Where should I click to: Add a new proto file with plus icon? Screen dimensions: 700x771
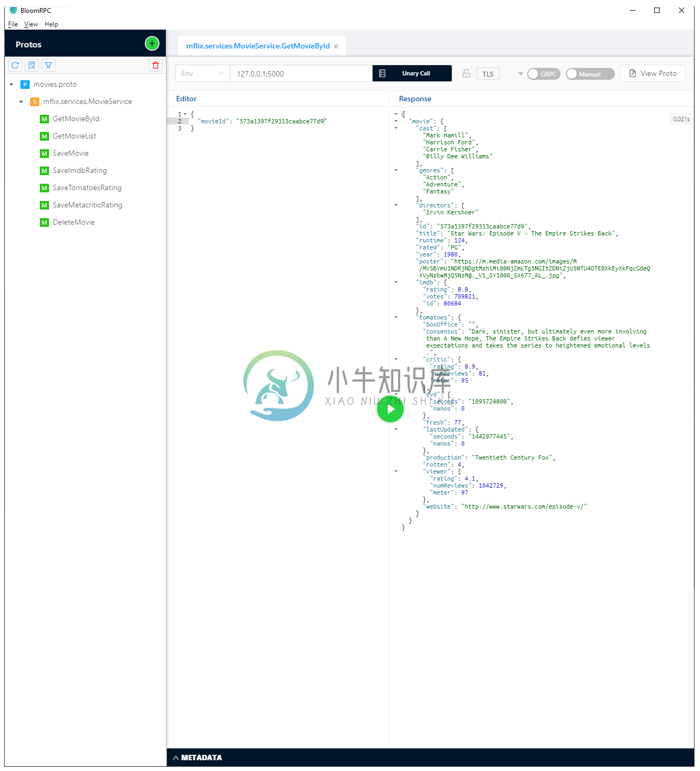152,44
